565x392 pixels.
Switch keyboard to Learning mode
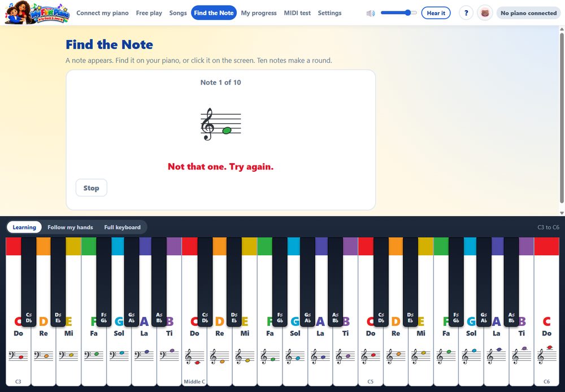24,227
